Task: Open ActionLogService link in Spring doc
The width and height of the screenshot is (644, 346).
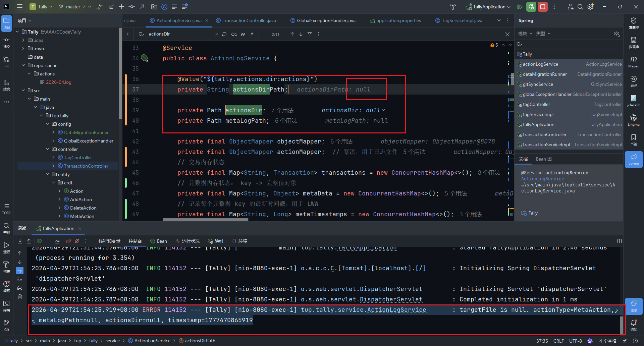Action: 542,179
